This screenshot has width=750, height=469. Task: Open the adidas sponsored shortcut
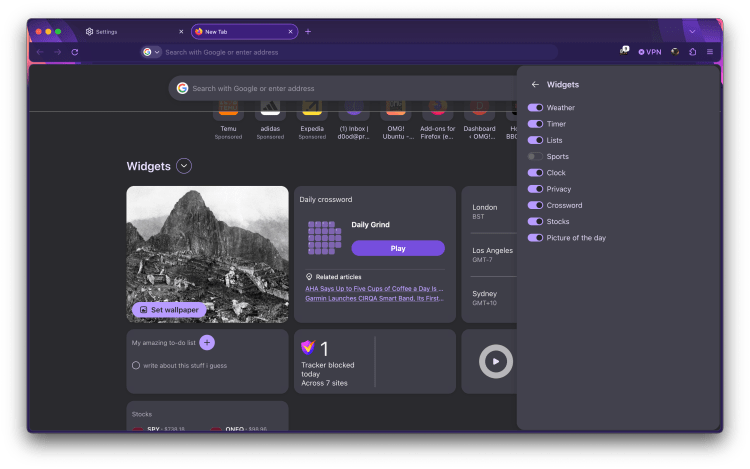coord(270,120)
